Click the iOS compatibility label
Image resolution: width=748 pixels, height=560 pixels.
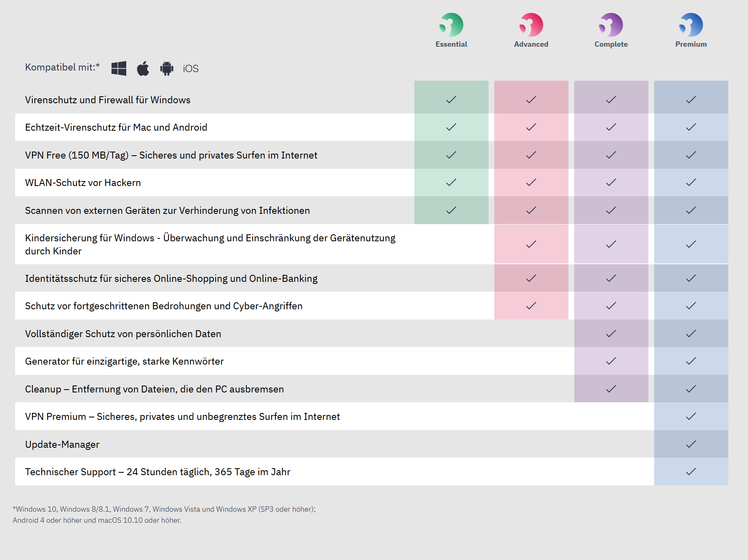[191, 69]
